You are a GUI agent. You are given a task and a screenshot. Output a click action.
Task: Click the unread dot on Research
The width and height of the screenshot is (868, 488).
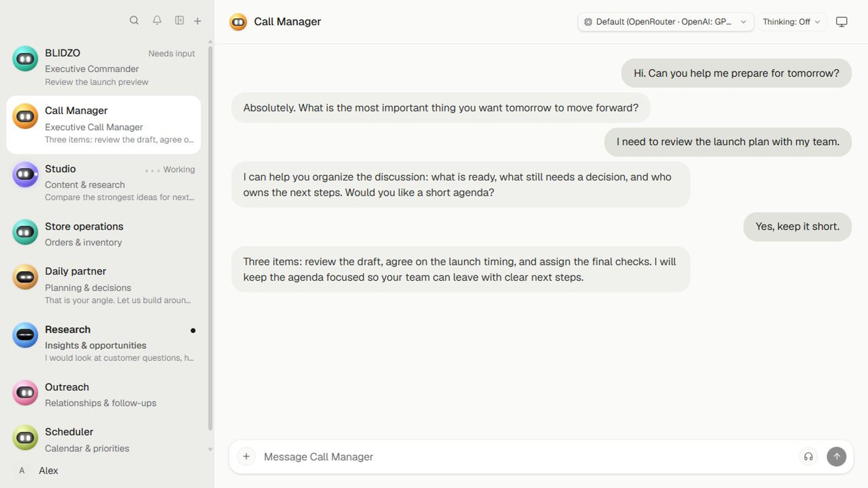193,330
